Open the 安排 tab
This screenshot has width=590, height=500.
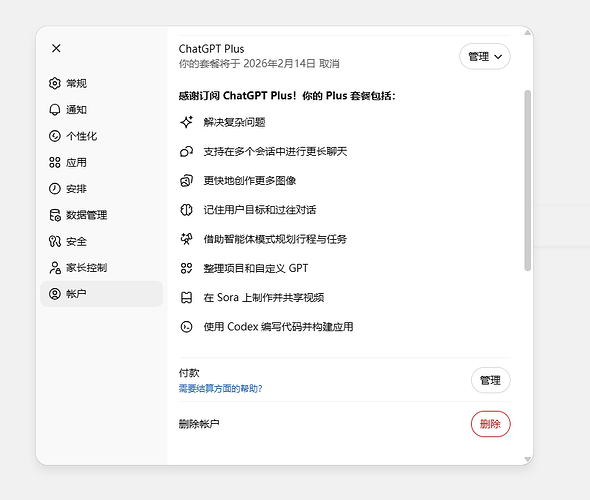click(x=102, y=188)
